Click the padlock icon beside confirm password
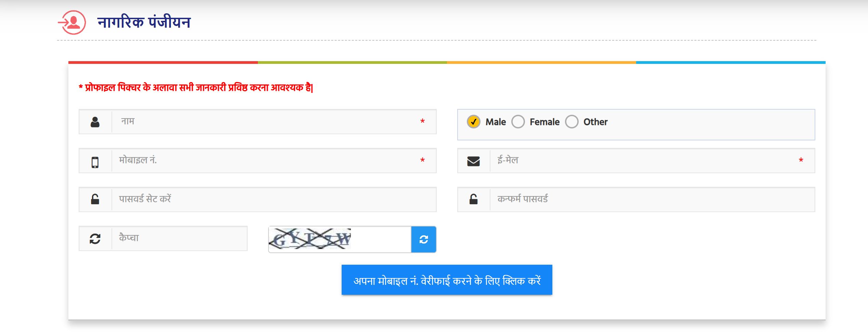 (x=473, y=199)
